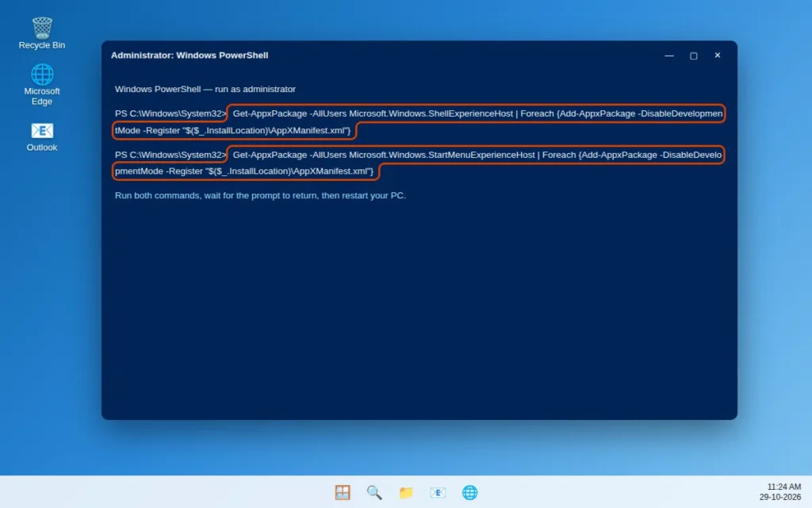The width and height of the screenshot is (812, 508).
Task: Click the ShellExperienceHost command line
Action: [477, 114]
